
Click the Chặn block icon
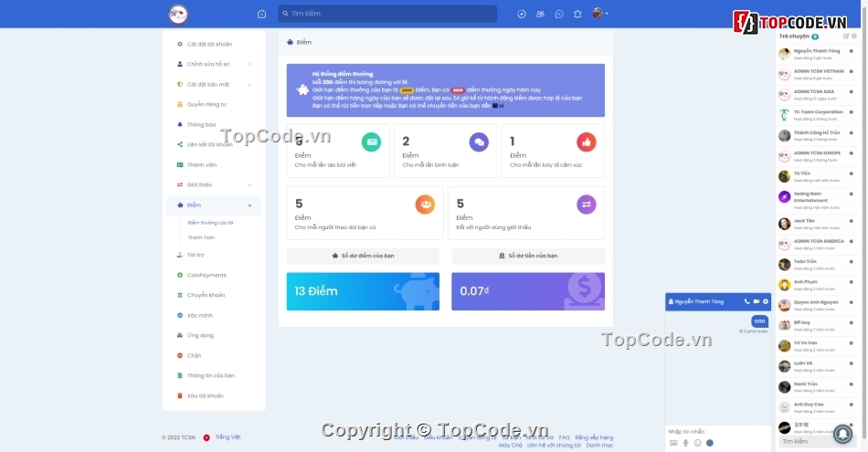coord(180,356)
